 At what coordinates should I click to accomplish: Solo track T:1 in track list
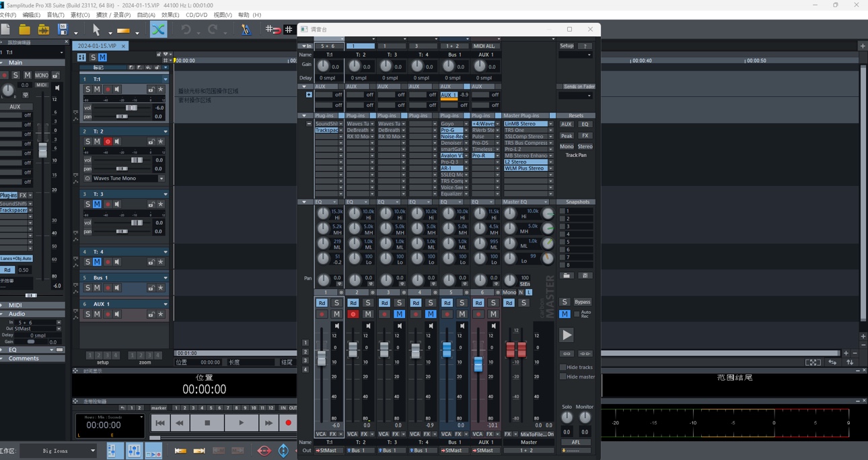coord(87,89)
